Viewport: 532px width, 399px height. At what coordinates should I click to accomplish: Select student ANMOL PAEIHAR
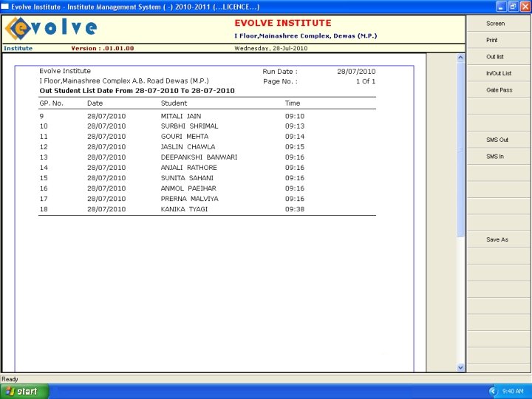(x=188, y=188)
